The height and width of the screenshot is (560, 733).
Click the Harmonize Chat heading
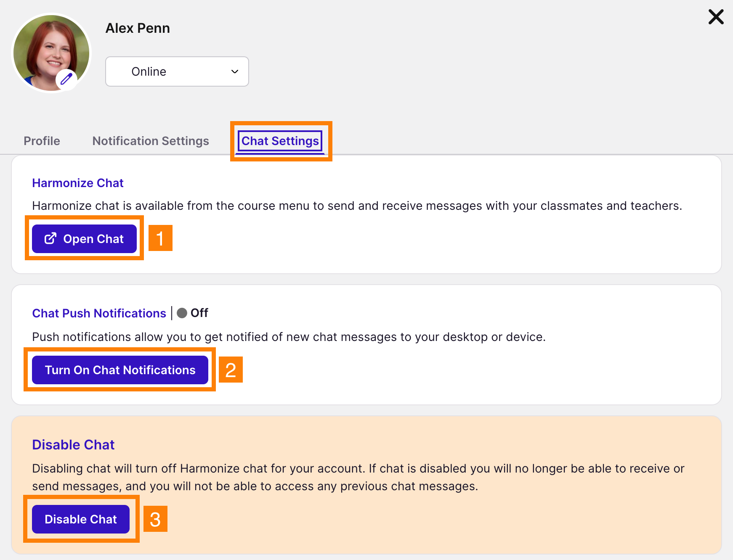(x=78, y=183)
